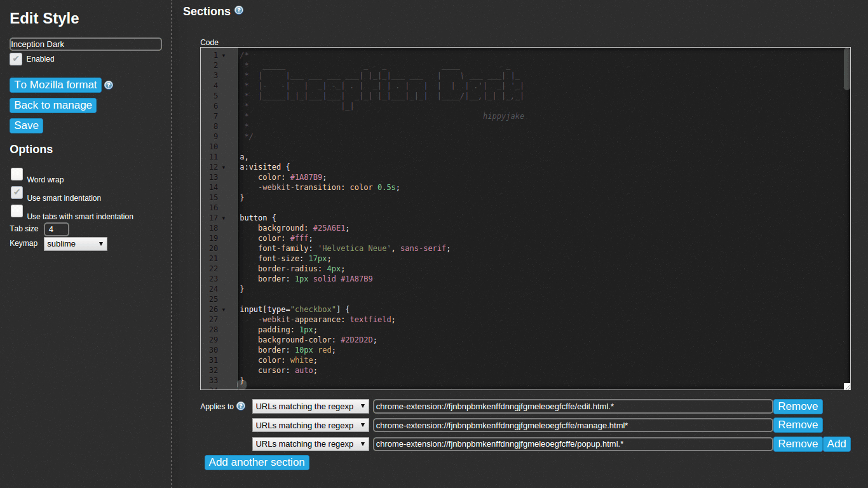Image resolution: width=868 pixels, height=488 pixels.
Task: Check Use tabs with smart indentation
Action: point(17,212)
